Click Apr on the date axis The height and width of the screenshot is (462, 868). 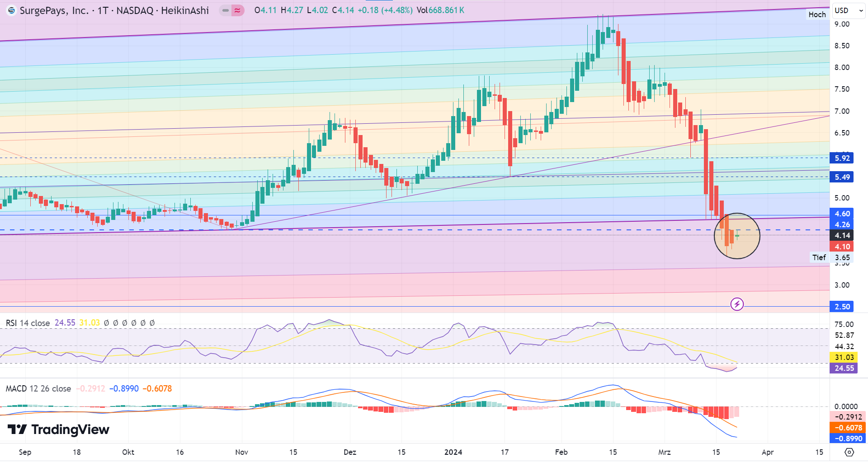767,452
